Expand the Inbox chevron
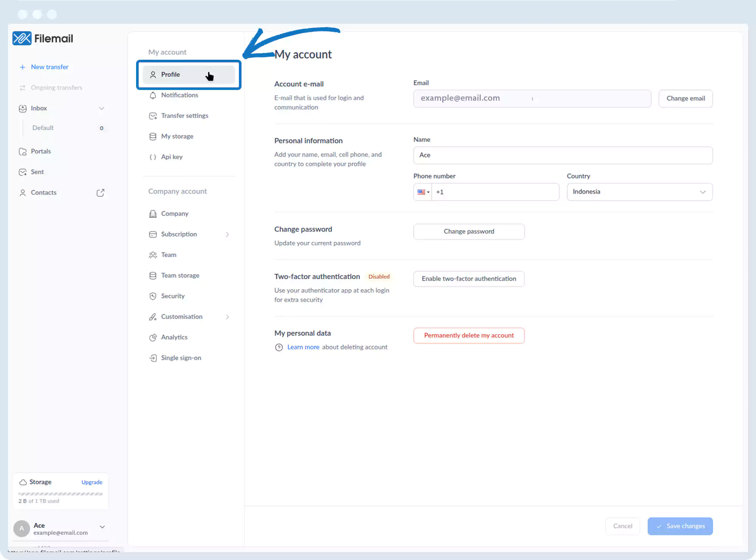 pyautogui.click(x=101, y=109)
